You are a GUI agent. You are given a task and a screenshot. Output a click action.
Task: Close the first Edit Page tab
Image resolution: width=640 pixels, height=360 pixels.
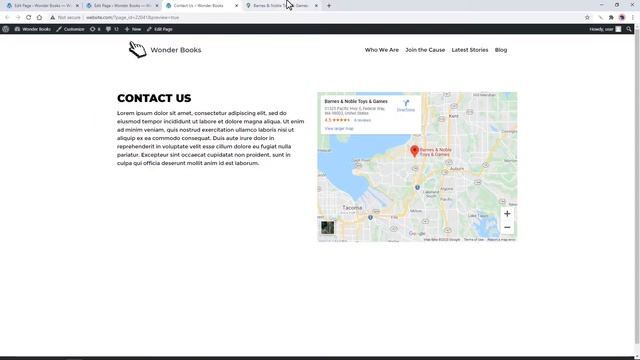pos(77,6)
